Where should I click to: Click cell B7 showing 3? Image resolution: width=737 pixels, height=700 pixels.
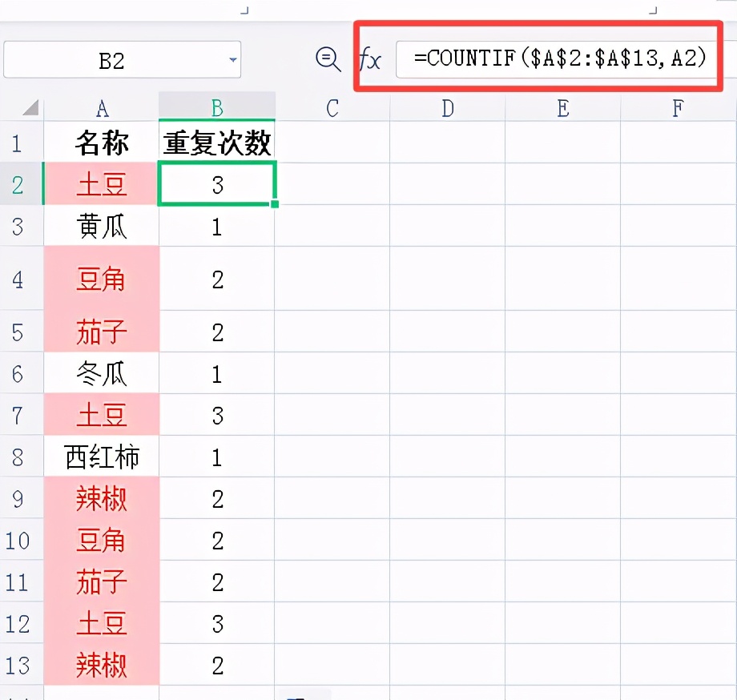coord(216,416)
